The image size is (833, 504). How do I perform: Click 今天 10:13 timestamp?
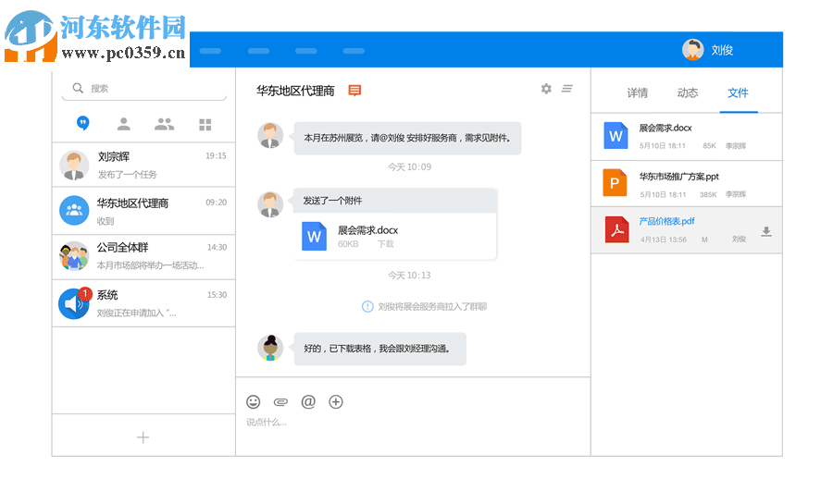(x=410, y=276)
